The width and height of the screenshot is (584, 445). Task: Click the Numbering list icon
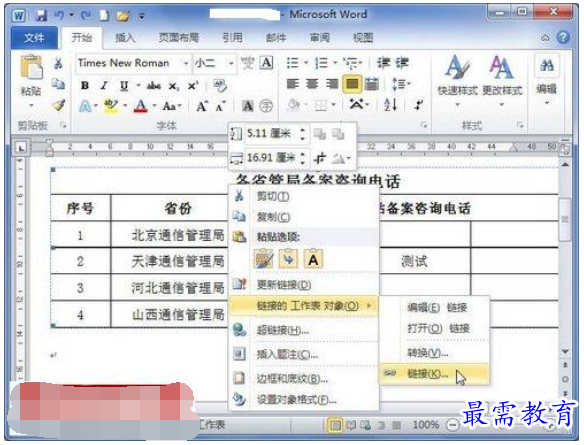pyautogui.click(x=321, y=63)
